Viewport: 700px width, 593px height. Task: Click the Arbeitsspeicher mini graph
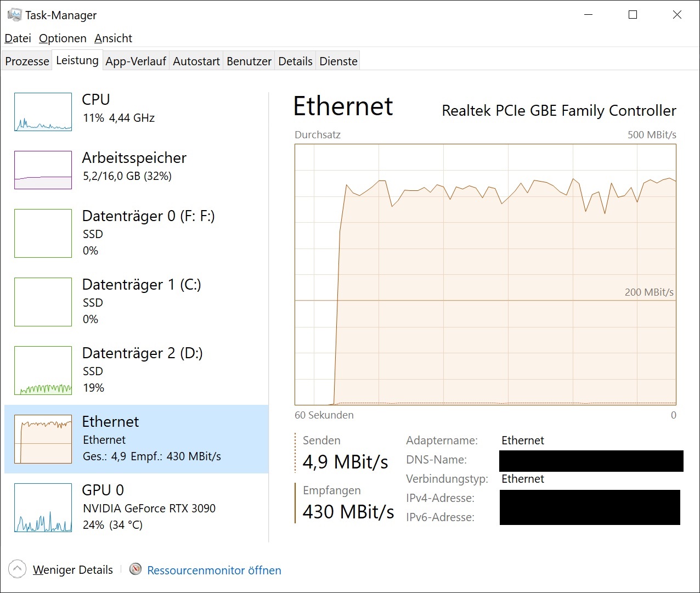[43, 170]
